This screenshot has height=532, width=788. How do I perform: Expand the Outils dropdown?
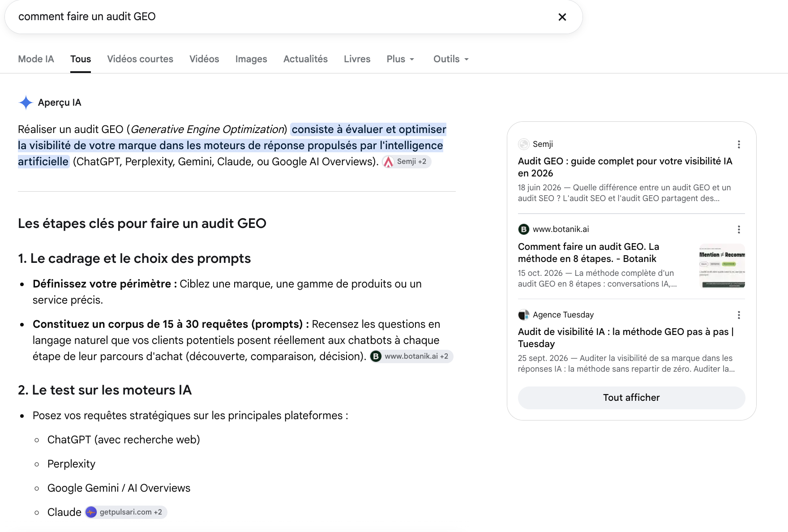[x=451, y=59]
